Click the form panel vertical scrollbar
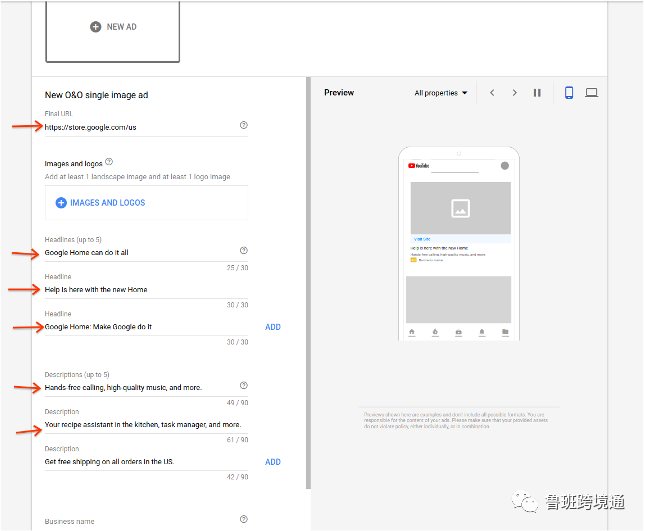 coord(309,283)
